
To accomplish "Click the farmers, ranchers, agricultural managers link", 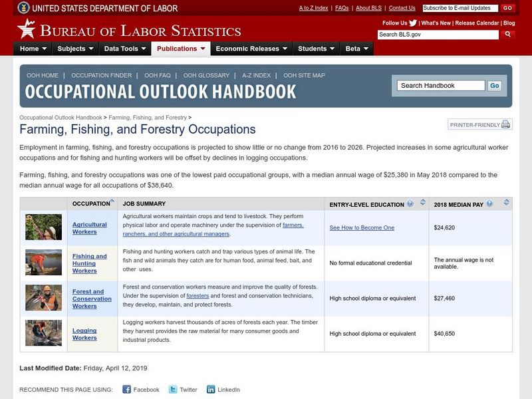I will point(176,234).
